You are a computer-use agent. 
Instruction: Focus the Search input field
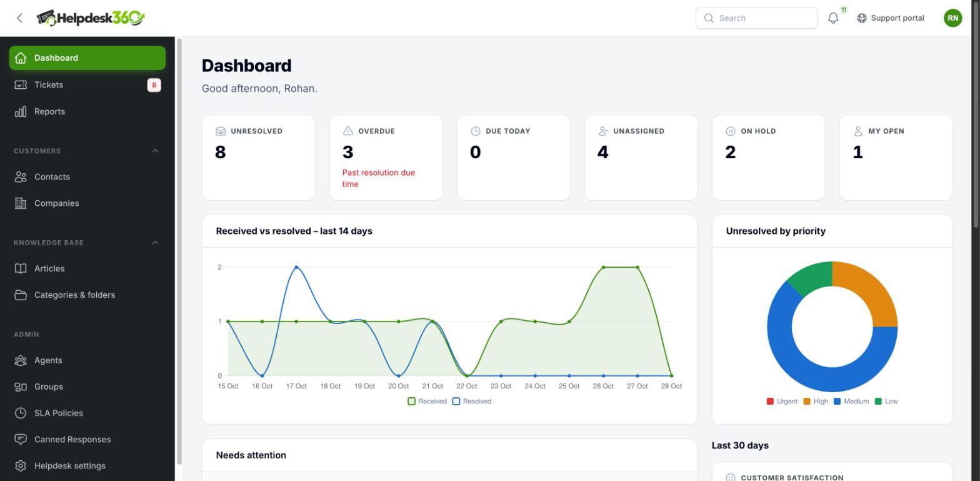point(757,18)
